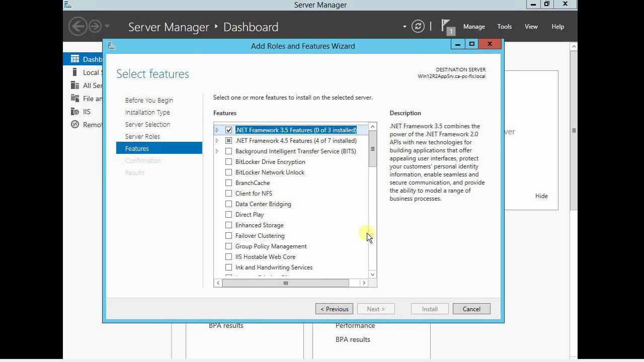Click the wizard title bar icon
The width and height of the screenshot is (644, 362).
(x=111, y=46)
